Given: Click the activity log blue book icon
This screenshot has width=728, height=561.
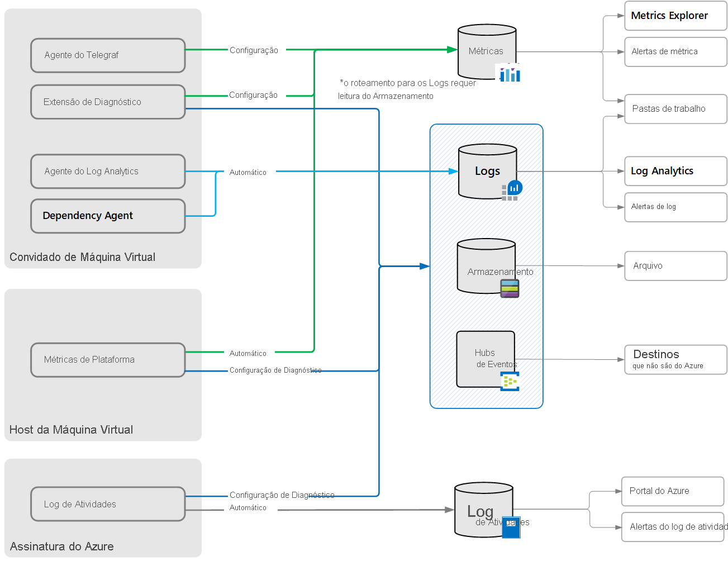Looking at the screenshot, I should [511, 527].
